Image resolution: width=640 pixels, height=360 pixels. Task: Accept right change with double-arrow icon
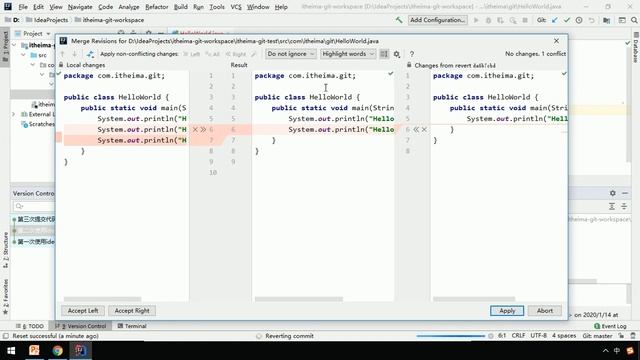pos(416,129)
